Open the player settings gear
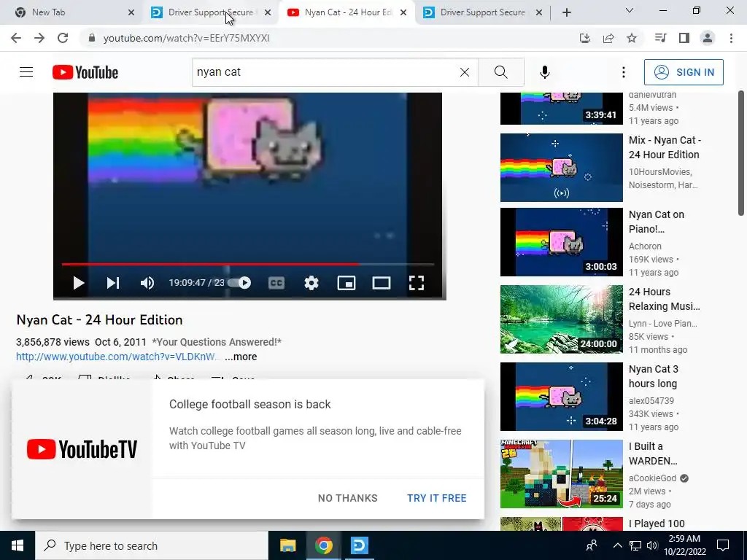This screenshot has width=747, height=560. point(311,283)
